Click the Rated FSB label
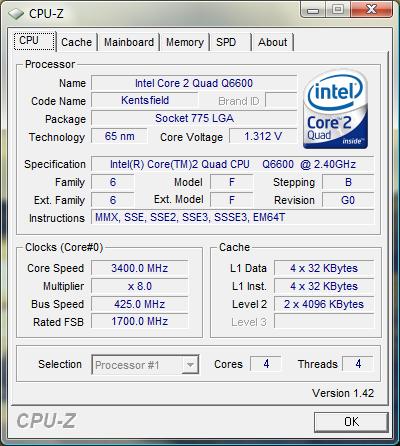 58,322
